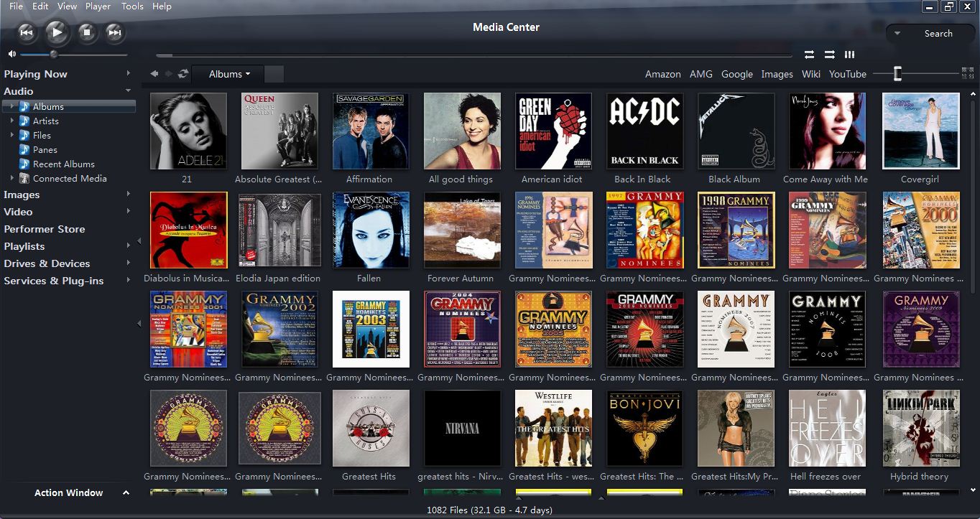Expand the Playlists section arrow
Viewport: 980px width, 519px height.
[x=129, y=246]
